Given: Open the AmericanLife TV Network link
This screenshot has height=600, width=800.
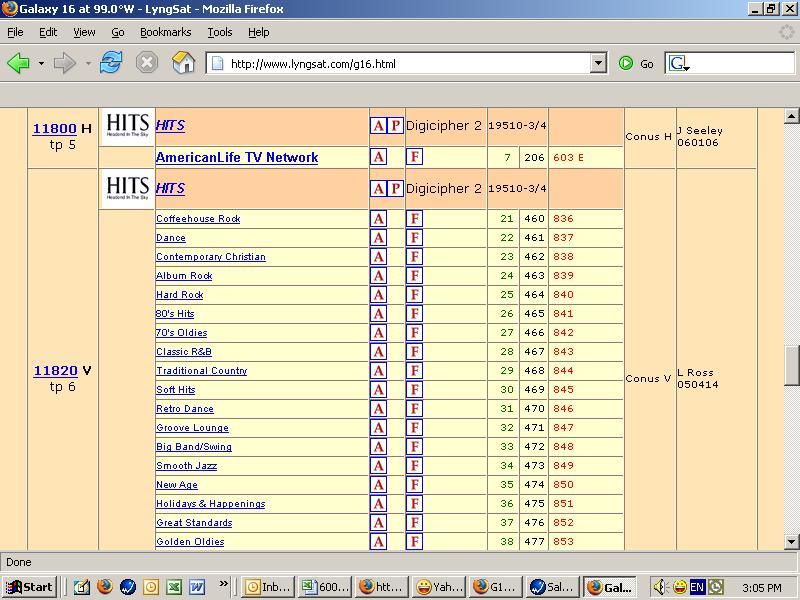Looking at the screenshot, I should [x=237, y=157].
